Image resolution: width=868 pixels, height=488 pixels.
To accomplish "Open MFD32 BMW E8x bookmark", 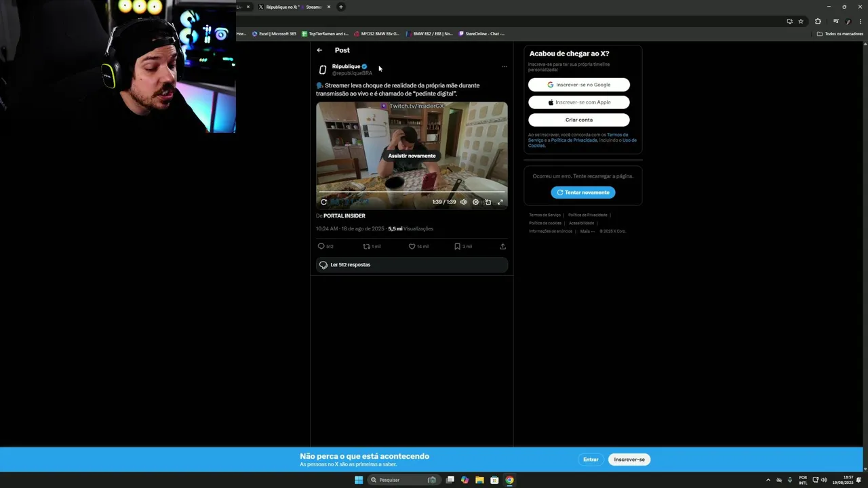I will (377, 33).
